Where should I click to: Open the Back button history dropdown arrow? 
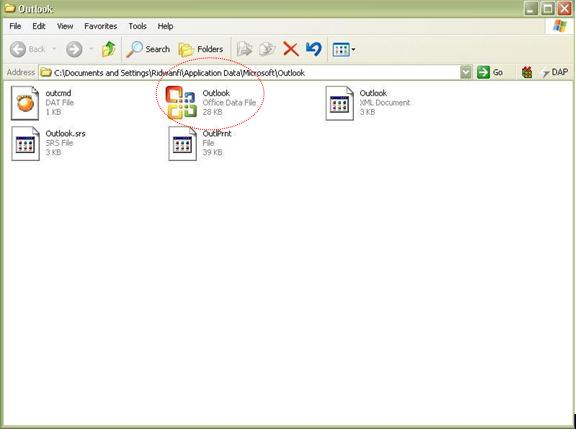[x=54, y=49]
